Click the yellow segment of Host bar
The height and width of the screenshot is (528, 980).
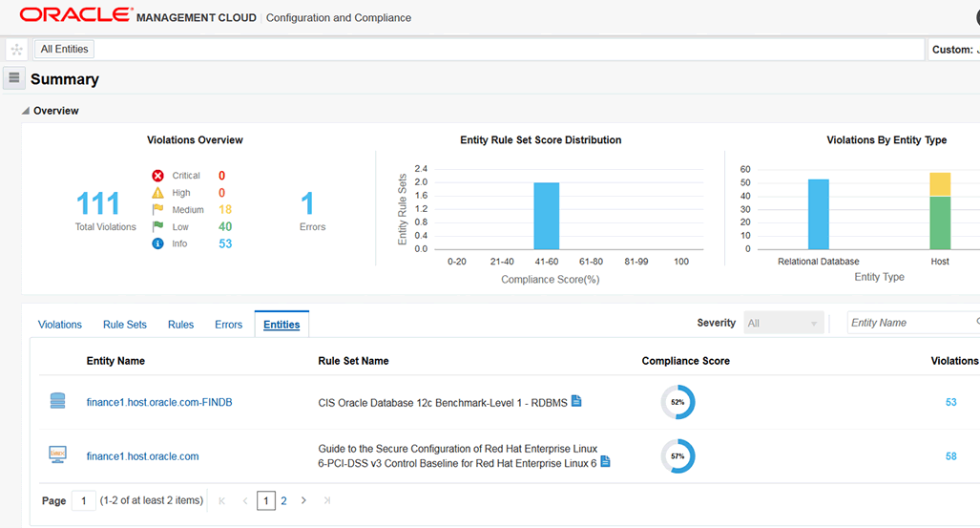(x=940, y=184)
